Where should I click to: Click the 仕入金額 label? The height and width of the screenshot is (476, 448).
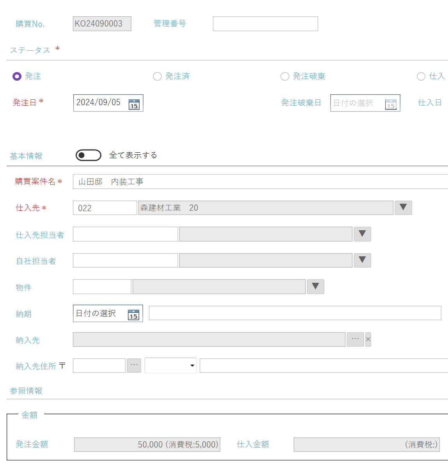click(x=253, y=444)
